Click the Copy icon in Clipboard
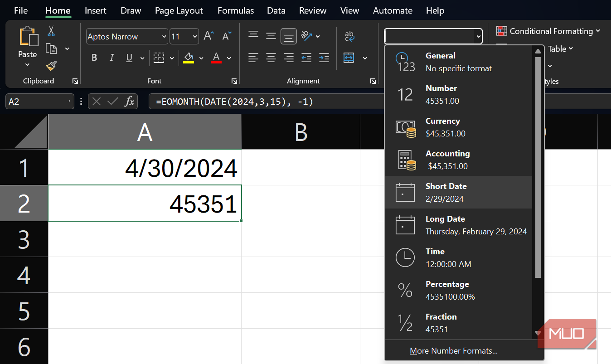 [x=51, y=49]
